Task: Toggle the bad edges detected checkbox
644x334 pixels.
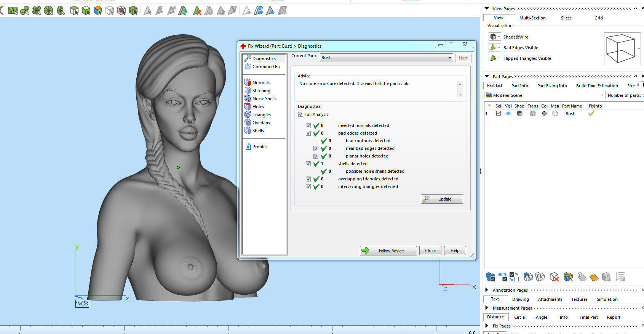Action: tap(308, 133)
